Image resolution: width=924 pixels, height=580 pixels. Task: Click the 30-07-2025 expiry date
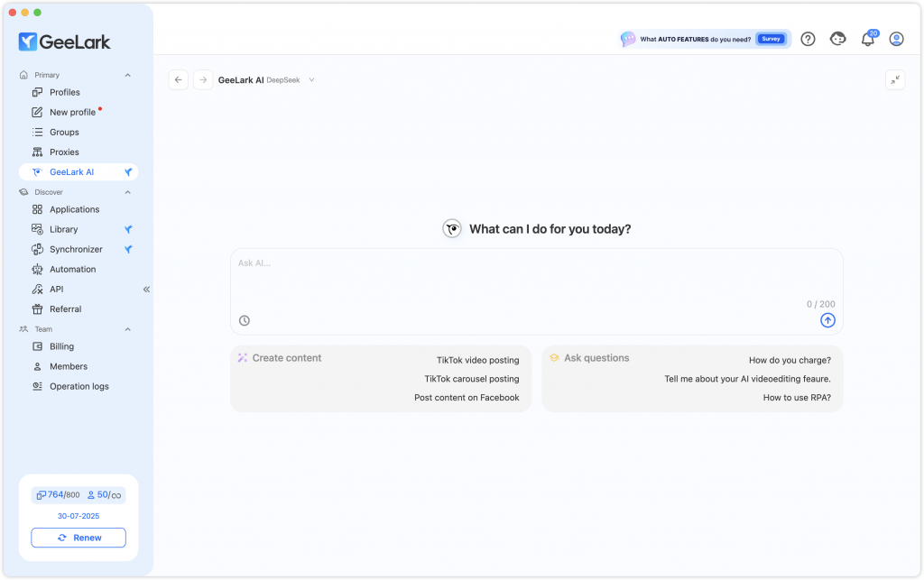tap(79, 516)
